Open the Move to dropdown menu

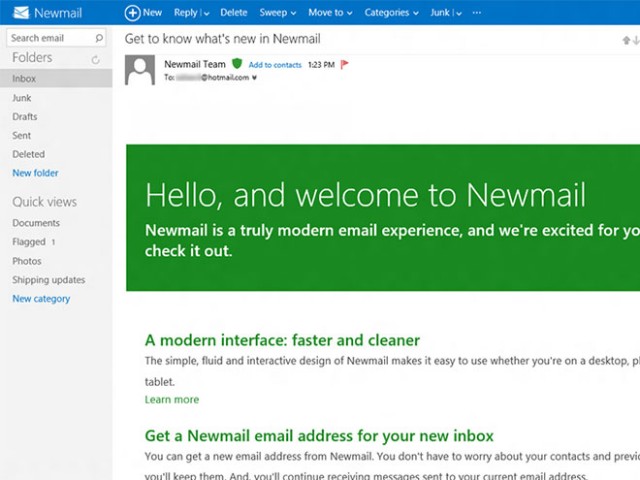click(x=330, y=13)
